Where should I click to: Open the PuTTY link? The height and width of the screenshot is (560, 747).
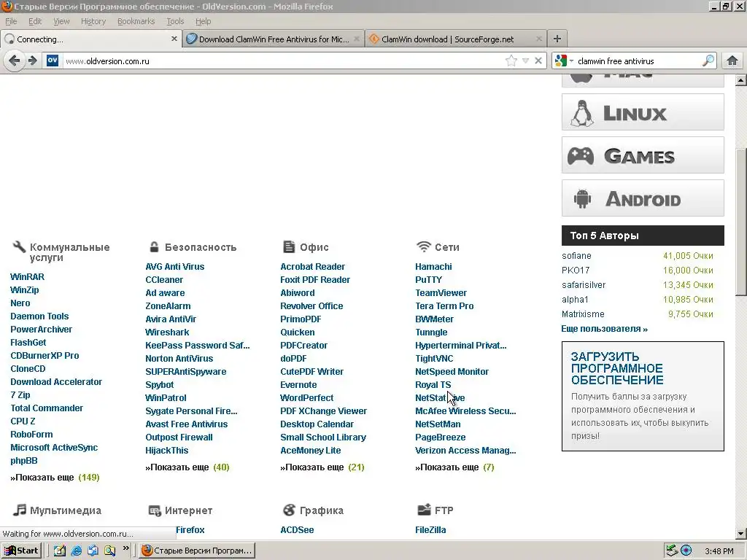pos(428,279)
